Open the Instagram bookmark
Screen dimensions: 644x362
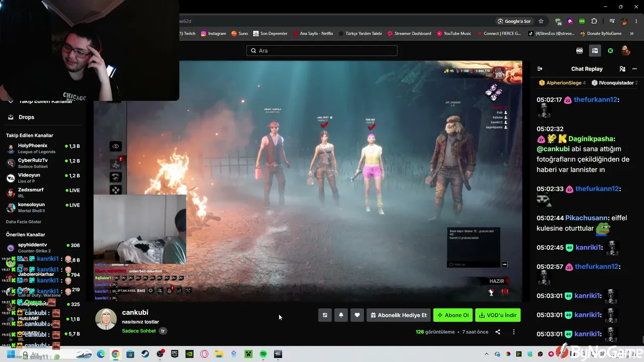pyautogui.click(x=213, y=34)
